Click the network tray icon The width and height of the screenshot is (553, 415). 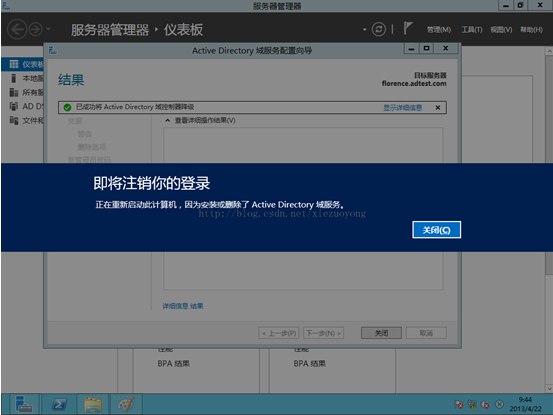click(472, 404)
